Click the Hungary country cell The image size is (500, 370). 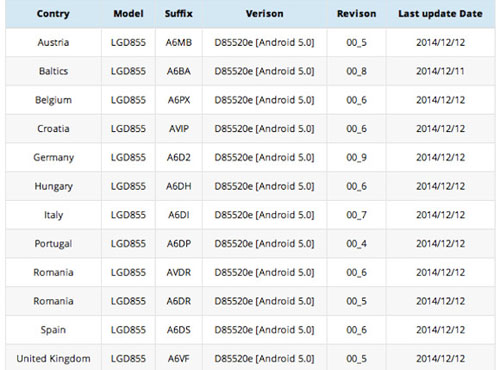pyautogui.click(x=53, y=186)
